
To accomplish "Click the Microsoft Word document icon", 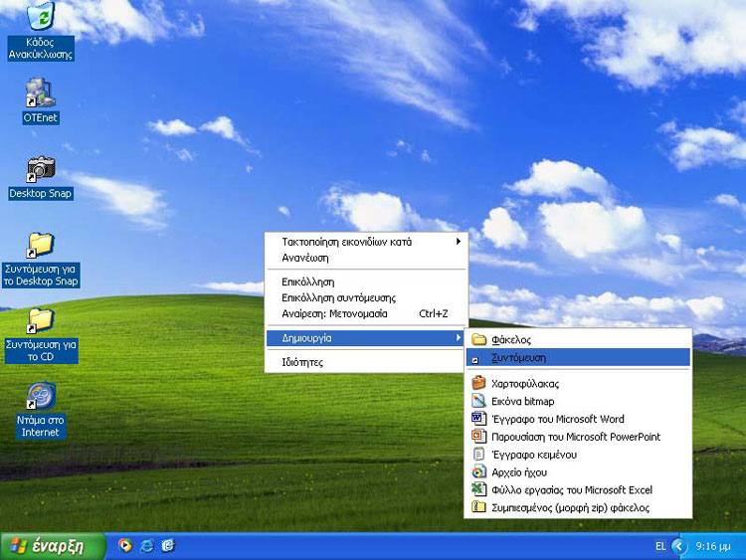I will [478, 419].
